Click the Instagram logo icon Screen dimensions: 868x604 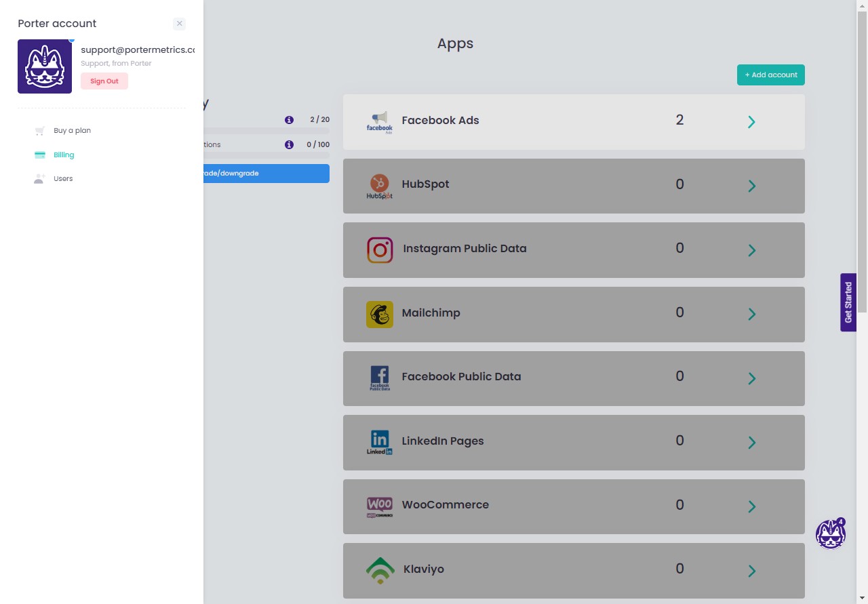(x=380, y=250)
